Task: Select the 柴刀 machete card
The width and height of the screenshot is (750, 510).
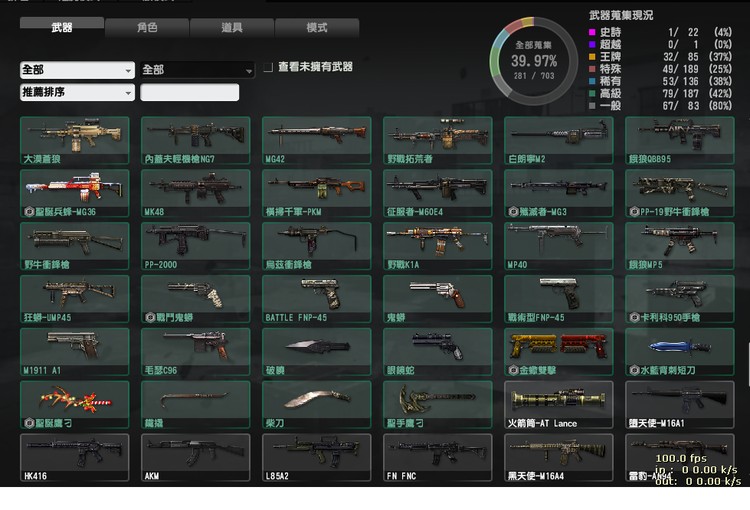Action: tap(317, 405)
